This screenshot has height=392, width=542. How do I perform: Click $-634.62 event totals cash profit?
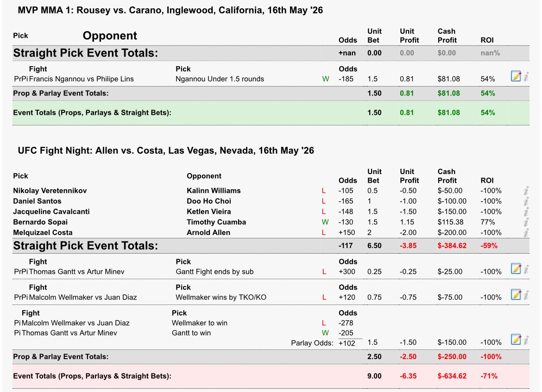452,376
